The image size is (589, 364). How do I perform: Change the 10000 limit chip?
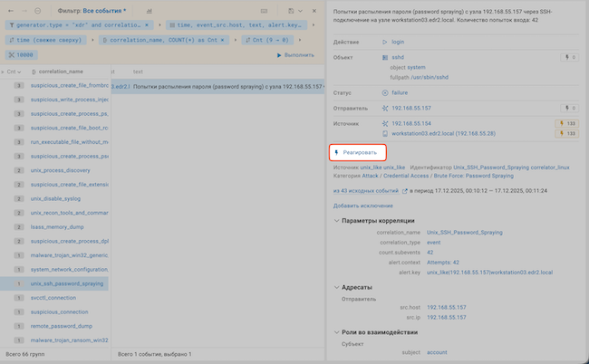click(x=21, y=55)
